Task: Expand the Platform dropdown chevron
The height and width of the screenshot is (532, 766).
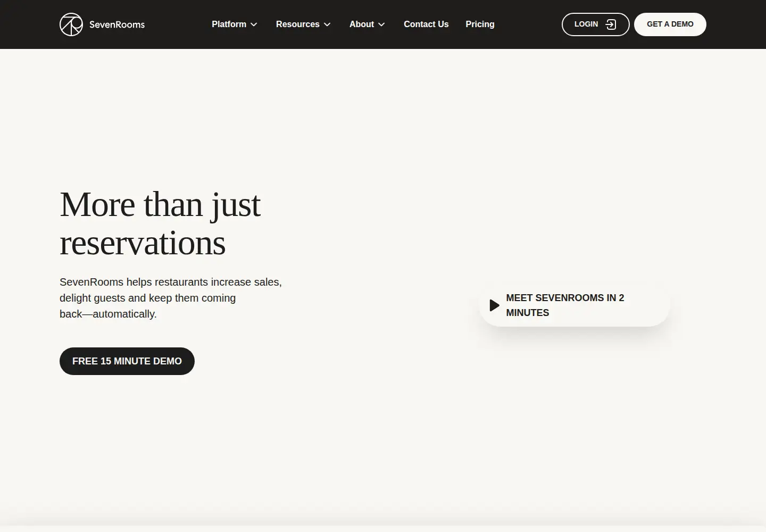Action: point(254,24)
